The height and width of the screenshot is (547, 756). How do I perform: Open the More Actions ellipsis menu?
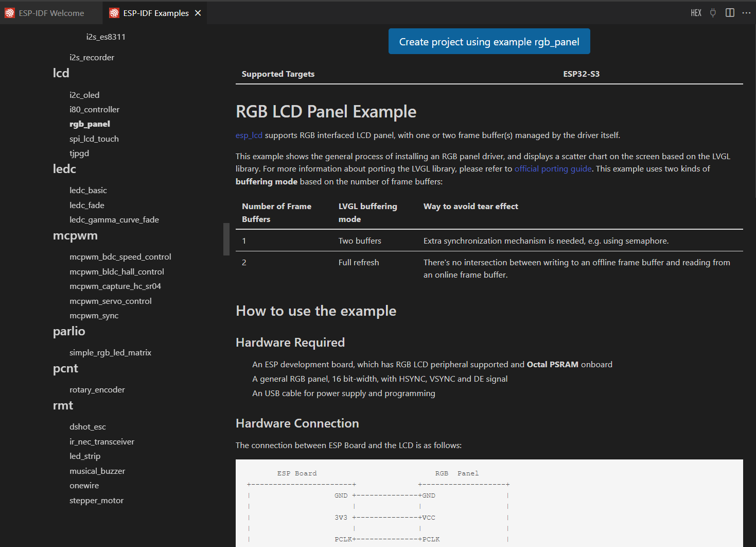pyautogui.click(x=746, y=13)
